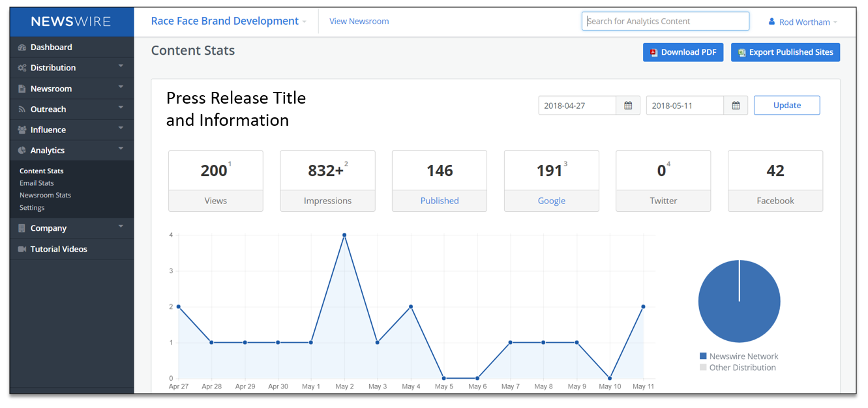Focus the Search for Analytics Content field
868x408 pixels.
pos(665,21)
